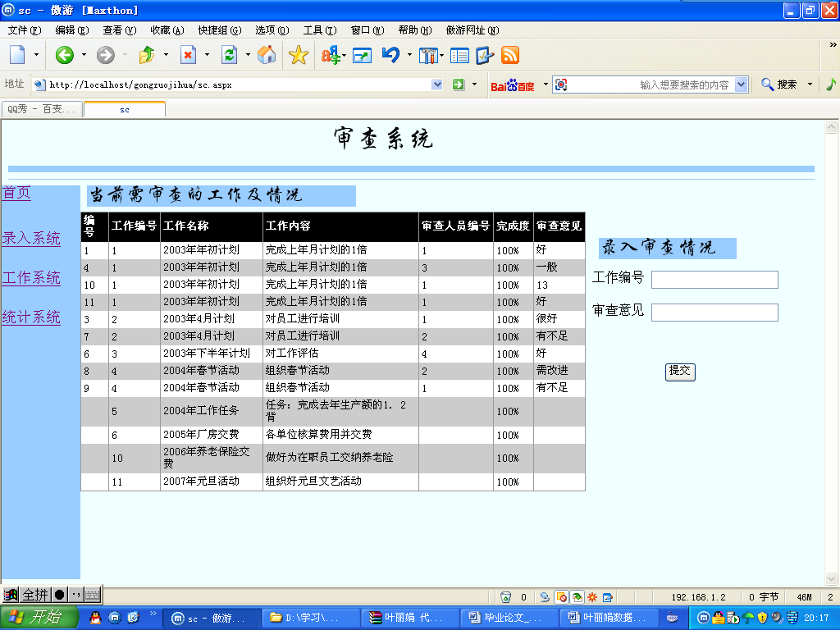Viewport: 840px width, 630px height.
Task: Open the Home page icon
Action: (x=267, y=55)
